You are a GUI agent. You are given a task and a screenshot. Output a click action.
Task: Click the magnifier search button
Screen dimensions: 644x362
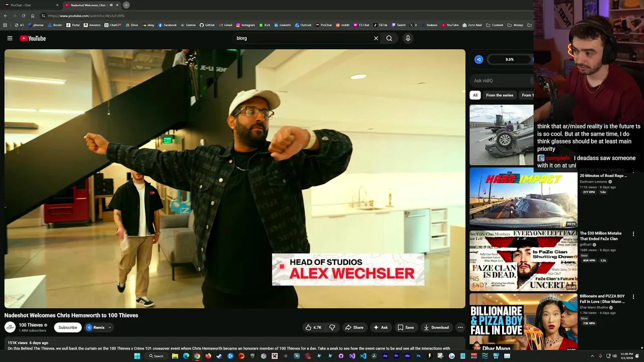pyautogui.click(x=389, y=38)
